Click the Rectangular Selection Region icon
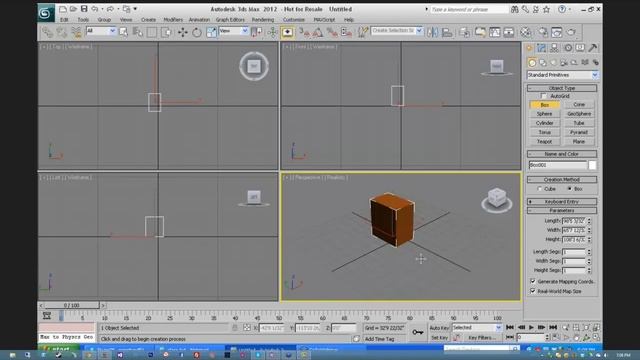 coord(151,32)
